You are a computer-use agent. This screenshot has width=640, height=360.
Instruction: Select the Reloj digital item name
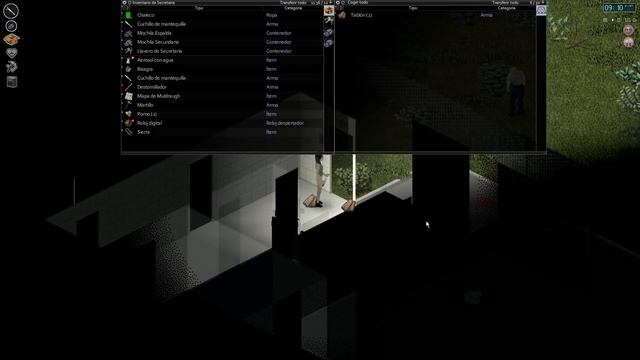tap(149, 123)
